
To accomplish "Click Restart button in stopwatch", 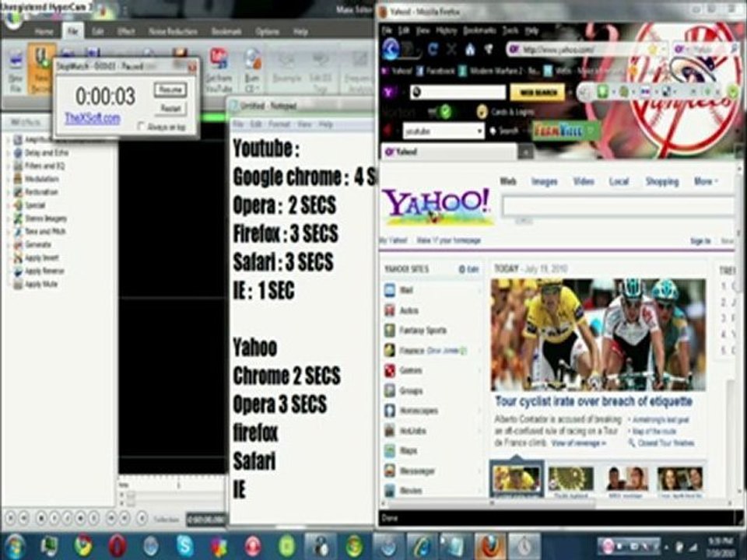I will click(170, 109).
